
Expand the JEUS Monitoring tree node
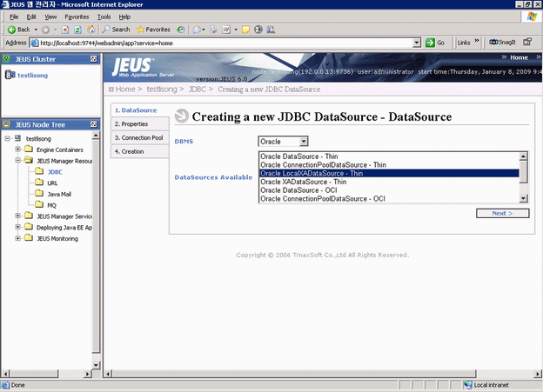coord(17,238)
